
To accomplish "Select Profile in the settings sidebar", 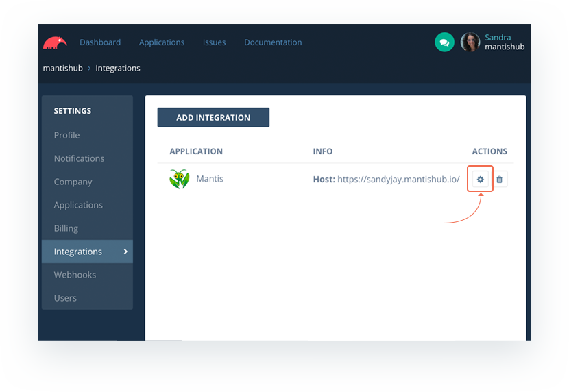I will (87, 135).
